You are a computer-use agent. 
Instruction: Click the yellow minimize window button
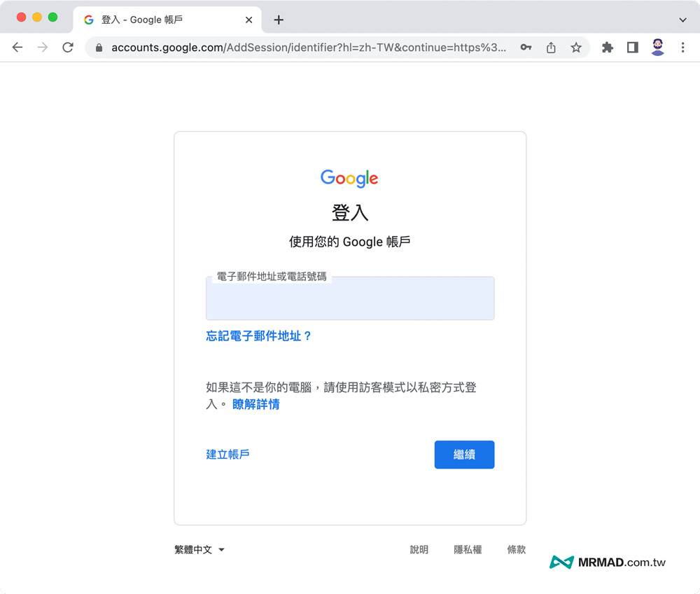tap(37, 17)
